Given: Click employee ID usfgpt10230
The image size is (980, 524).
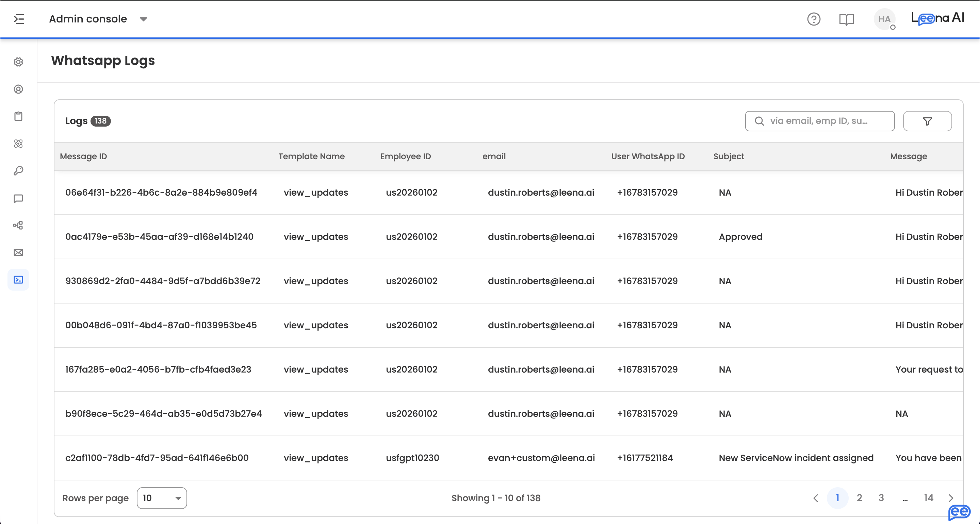Looking at the screenshot, I should [412, 458].
